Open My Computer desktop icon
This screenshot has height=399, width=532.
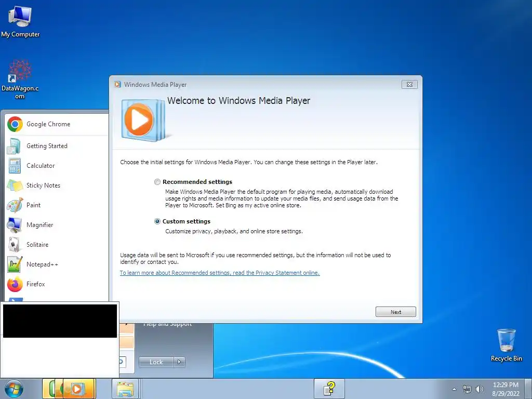coord(20,21)
